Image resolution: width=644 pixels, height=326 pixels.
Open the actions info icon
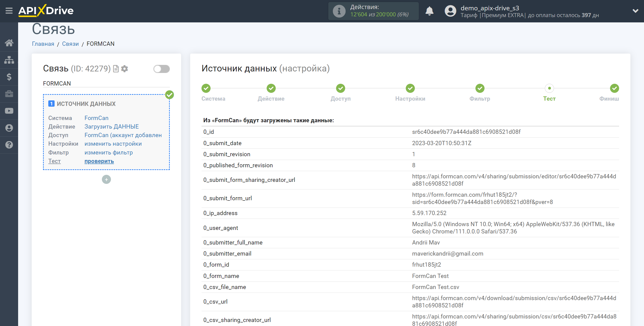pyautogui.click(x=339, y=11)
